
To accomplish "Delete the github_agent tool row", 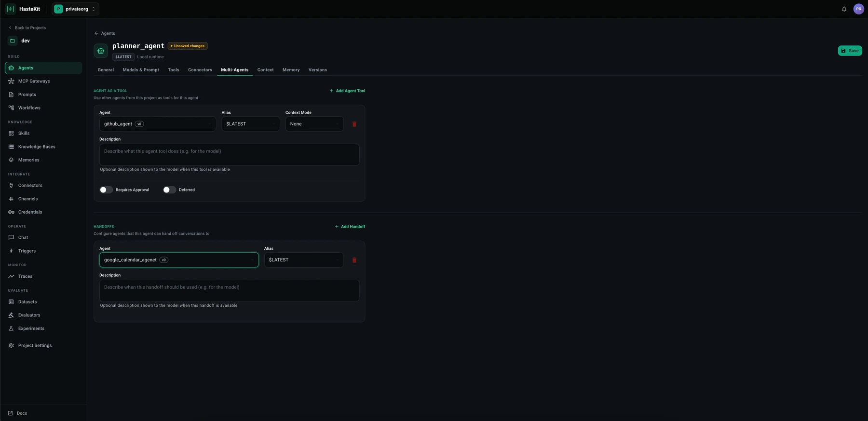I will (354, 124).
